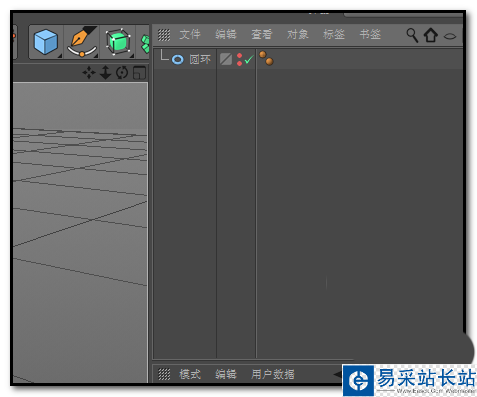Click the home icon in object manager header
Viewport: 477px width, 397px height.
430,35
